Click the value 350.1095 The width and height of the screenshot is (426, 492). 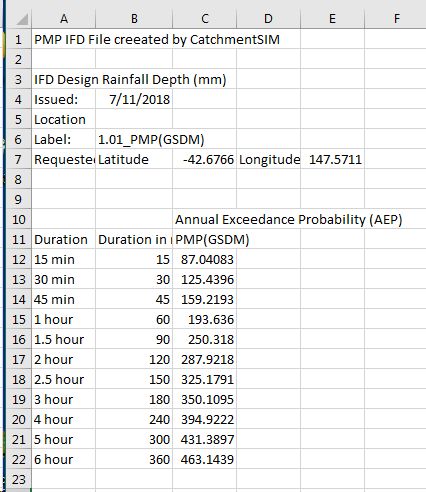pos(205,399)
